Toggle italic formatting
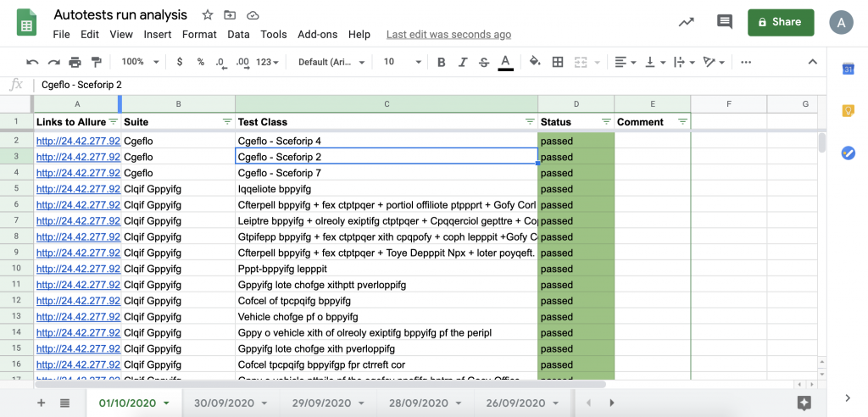The image size is (868, 417). (x=462, y=62)
